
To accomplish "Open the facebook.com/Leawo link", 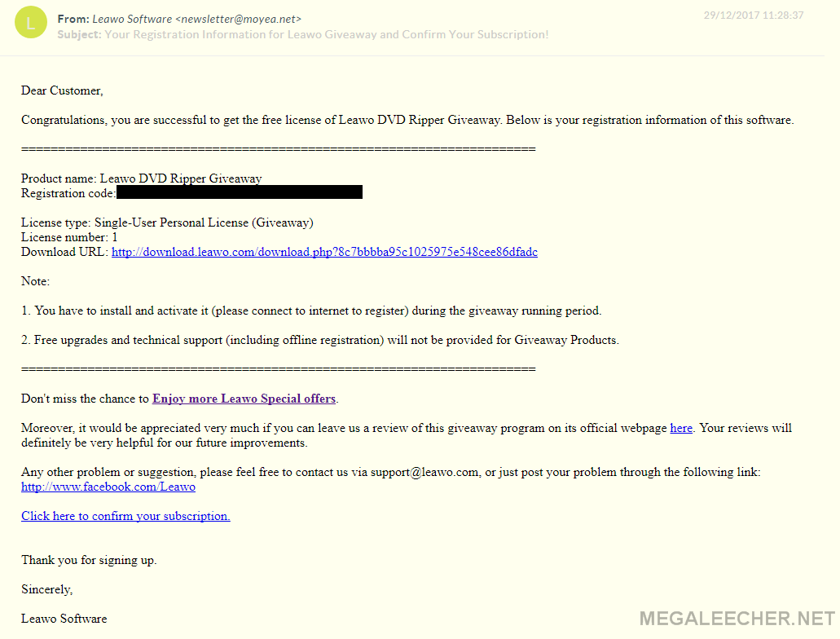I will [x=108, y=487].
